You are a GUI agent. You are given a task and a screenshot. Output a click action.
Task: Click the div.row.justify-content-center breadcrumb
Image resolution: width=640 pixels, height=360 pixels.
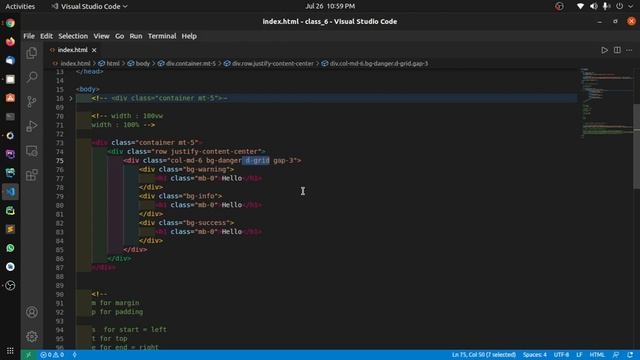coord(273,64)
